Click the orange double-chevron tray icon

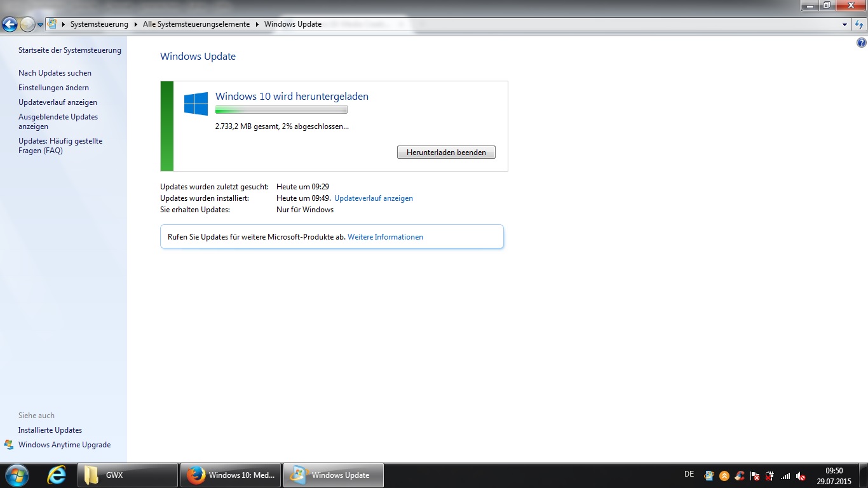[724, 475]
